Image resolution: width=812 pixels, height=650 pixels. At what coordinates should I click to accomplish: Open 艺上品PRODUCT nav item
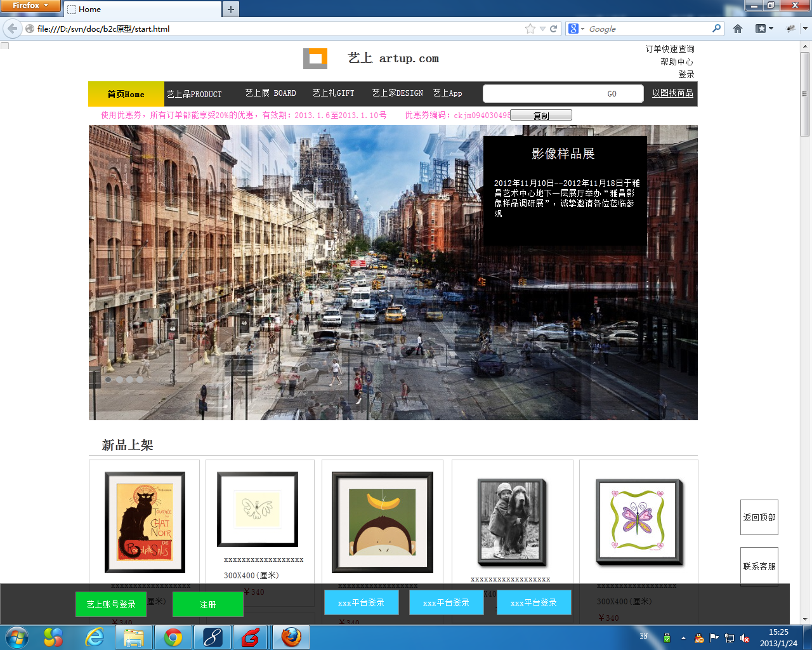coord(194,94)
